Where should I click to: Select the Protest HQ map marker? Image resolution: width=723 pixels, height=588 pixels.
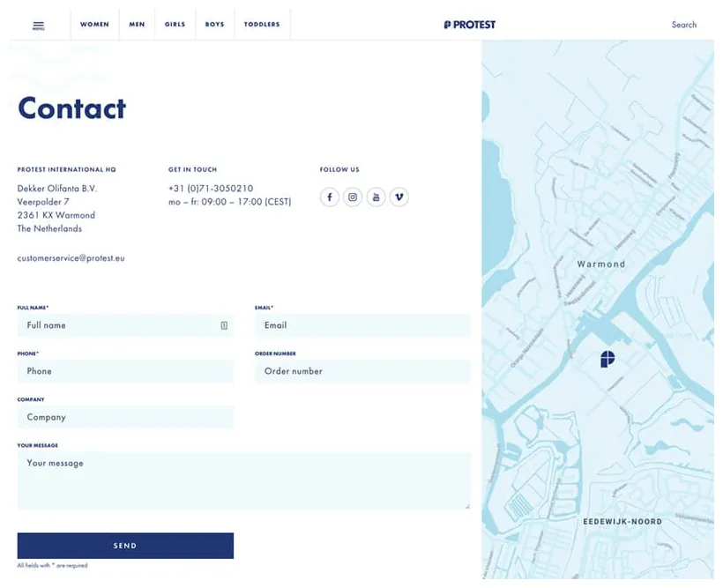[x=607, y=359]
